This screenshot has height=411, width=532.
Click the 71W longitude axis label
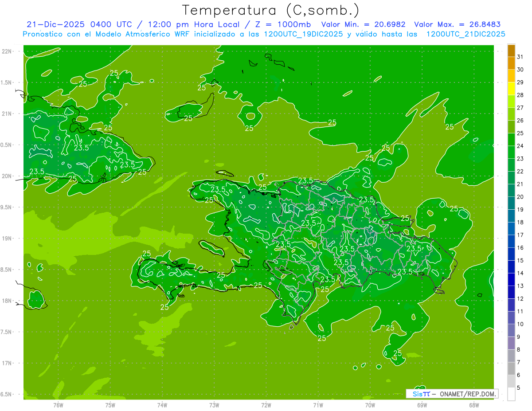pos(318,405)
